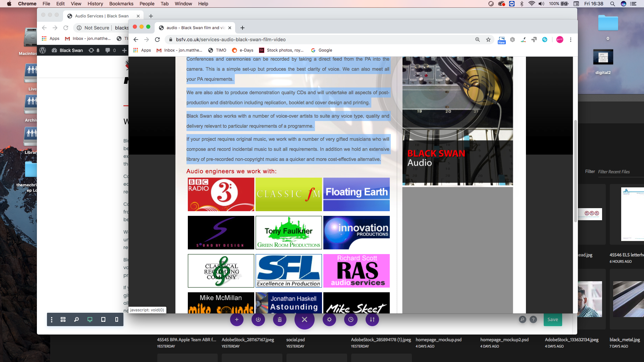Click the Classic FM logo

(x=289, y=194)
